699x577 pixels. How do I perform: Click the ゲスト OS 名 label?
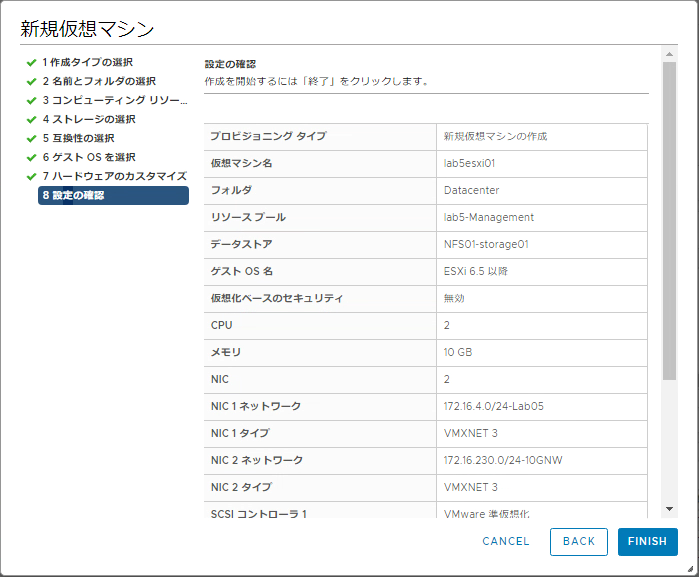click(x=242, y=271)
